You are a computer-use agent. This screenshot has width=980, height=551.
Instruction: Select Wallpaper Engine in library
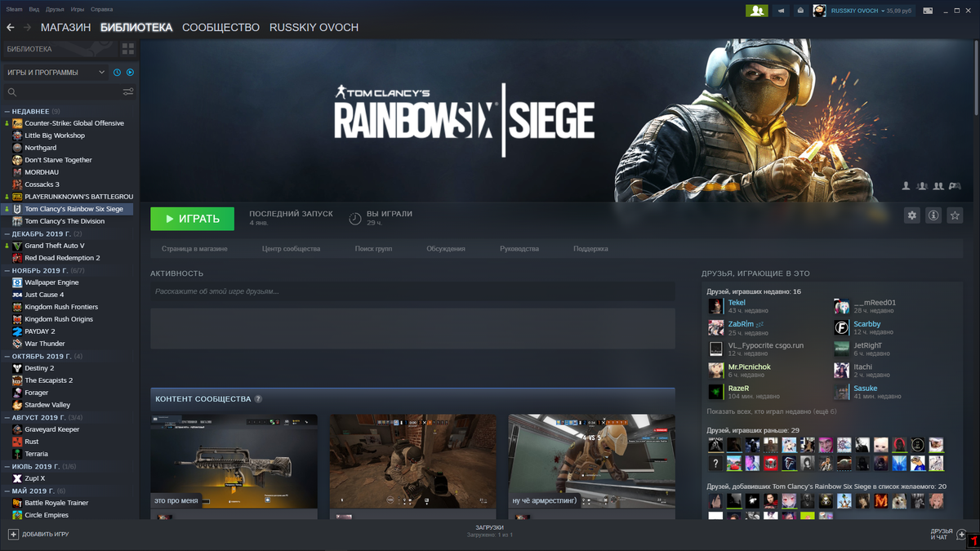(51, 282)
